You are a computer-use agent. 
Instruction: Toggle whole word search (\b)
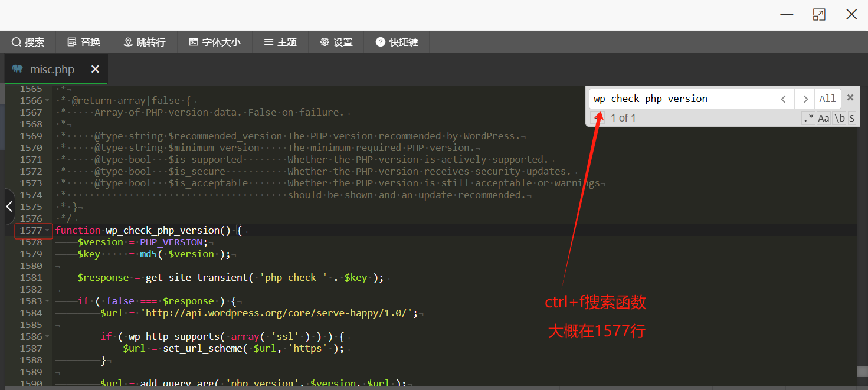839,118
